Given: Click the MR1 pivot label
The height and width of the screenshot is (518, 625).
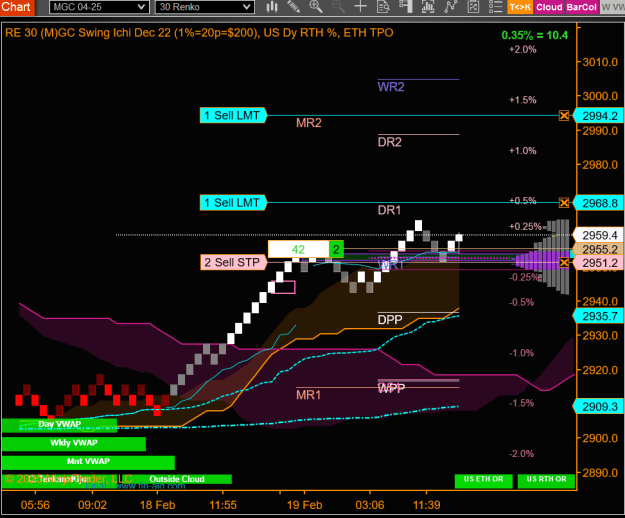Looking at the screenshot, I should (x=309, y=395).
